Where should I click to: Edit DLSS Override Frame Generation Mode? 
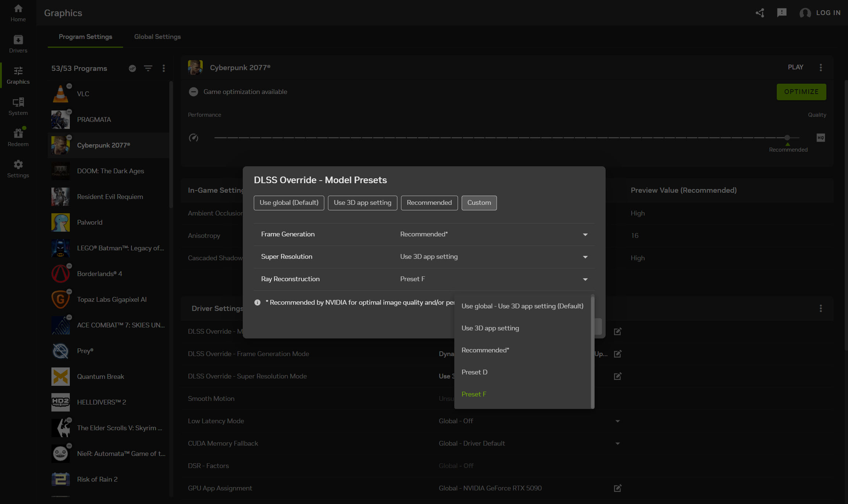pyautogui.click(x=618, y=354)
